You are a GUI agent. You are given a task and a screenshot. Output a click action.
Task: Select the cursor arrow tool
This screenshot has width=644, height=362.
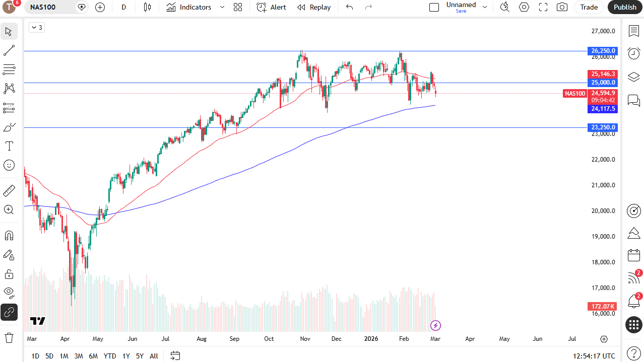(x=9, y=31)
